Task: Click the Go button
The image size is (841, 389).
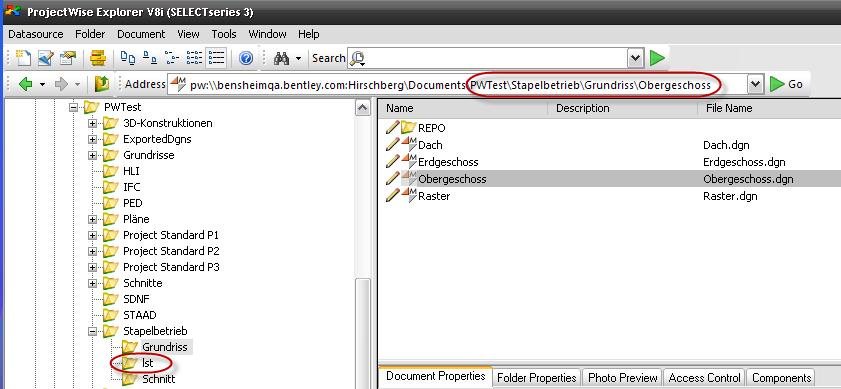Action: (786, 84)
